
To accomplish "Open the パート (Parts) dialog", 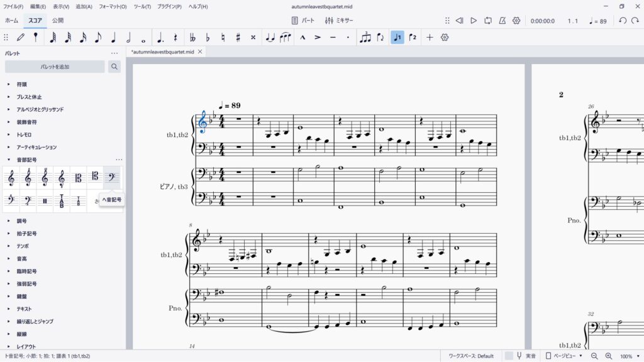I will click(x=303, y=21).
